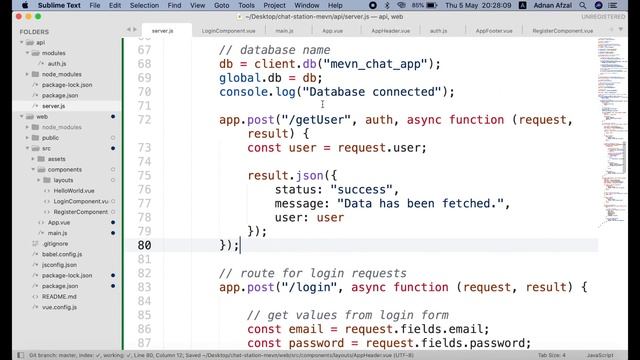This screenshot has height=360, width=640.
Task: Open babel.config.js in the sidebar
Action: tap(62, 254)
